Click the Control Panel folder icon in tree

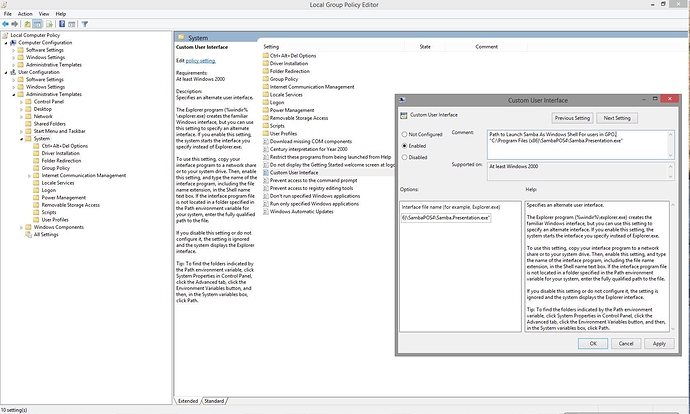click(x=29, y=102)
